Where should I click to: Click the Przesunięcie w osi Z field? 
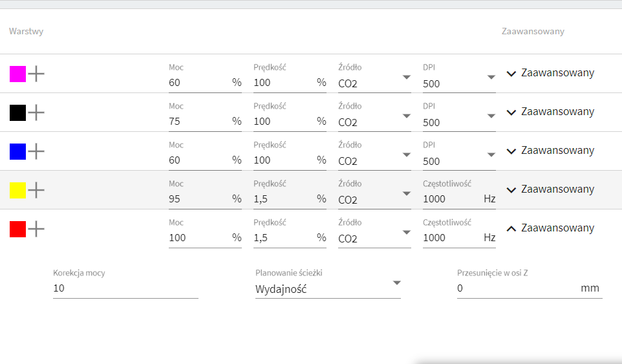530,284
